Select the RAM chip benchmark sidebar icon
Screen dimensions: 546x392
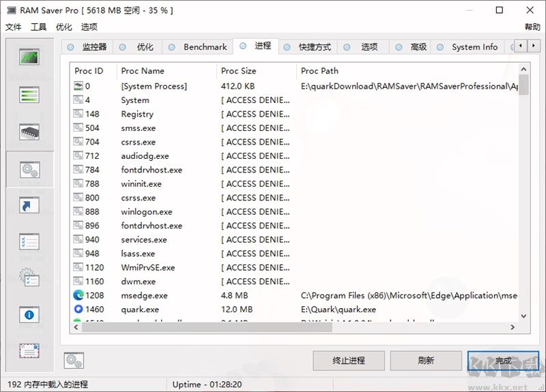[29, 132]
